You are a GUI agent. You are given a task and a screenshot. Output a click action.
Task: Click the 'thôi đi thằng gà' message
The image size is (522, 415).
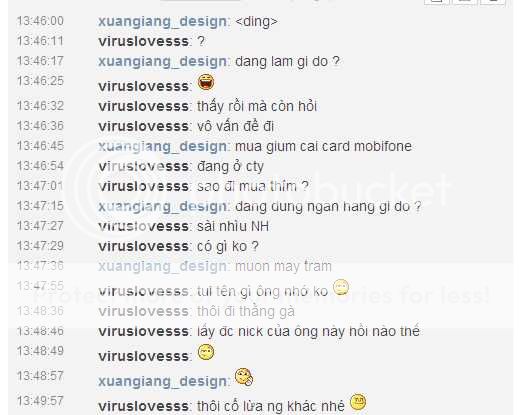[246, 311]
